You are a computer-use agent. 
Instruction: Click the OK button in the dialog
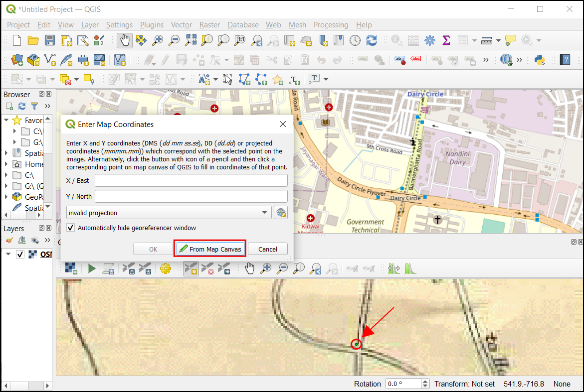[153, 249]
